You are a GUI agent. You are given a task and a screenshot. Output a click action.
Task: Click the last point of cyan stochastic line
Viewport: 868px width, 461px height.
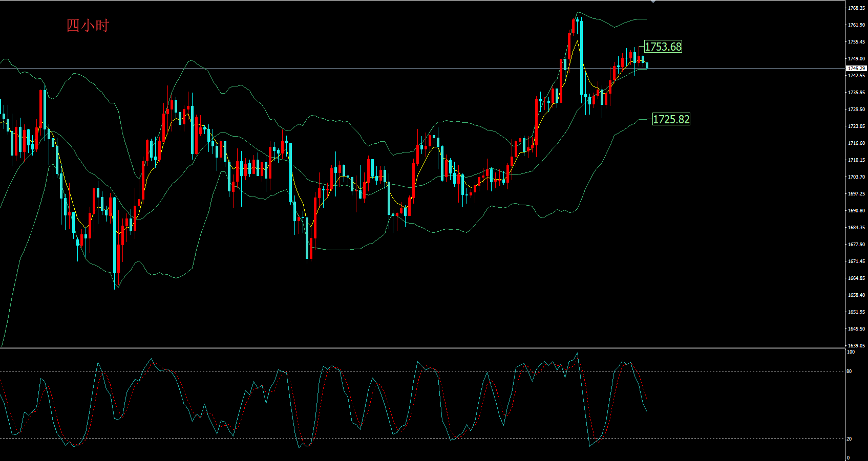click(646, 411)
